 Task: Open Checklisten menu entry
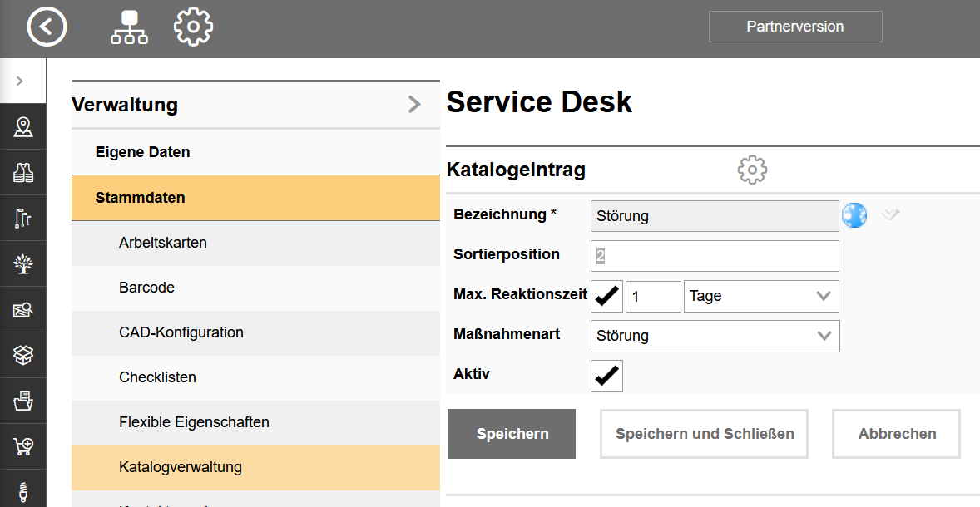(x=255, y=377)
